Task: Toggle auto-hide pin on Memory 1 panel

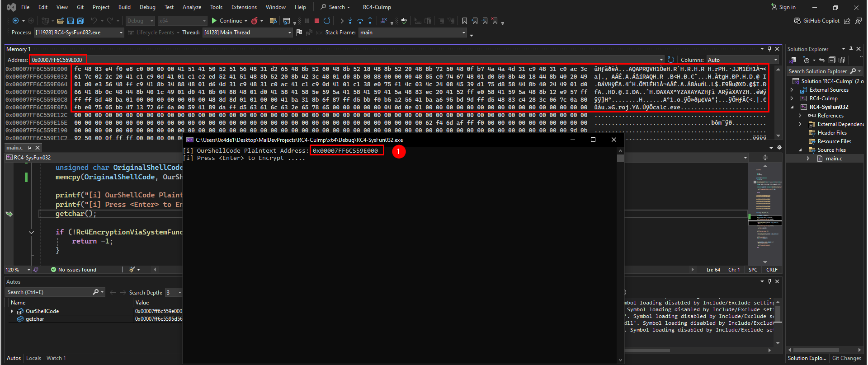Action: (x=769, y=49)
